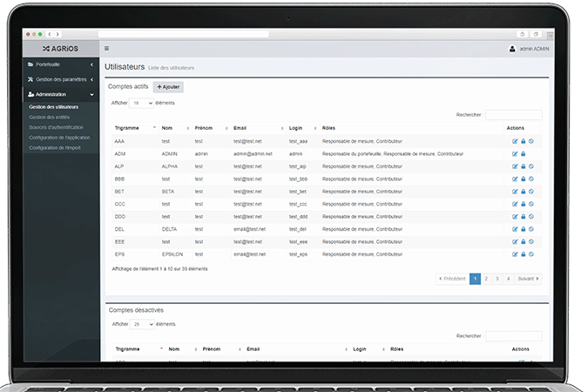Image resolution: width=588 pixels, height=392 pixels.
Task: Edit user DEL with pencil icon
Action: 515,229
